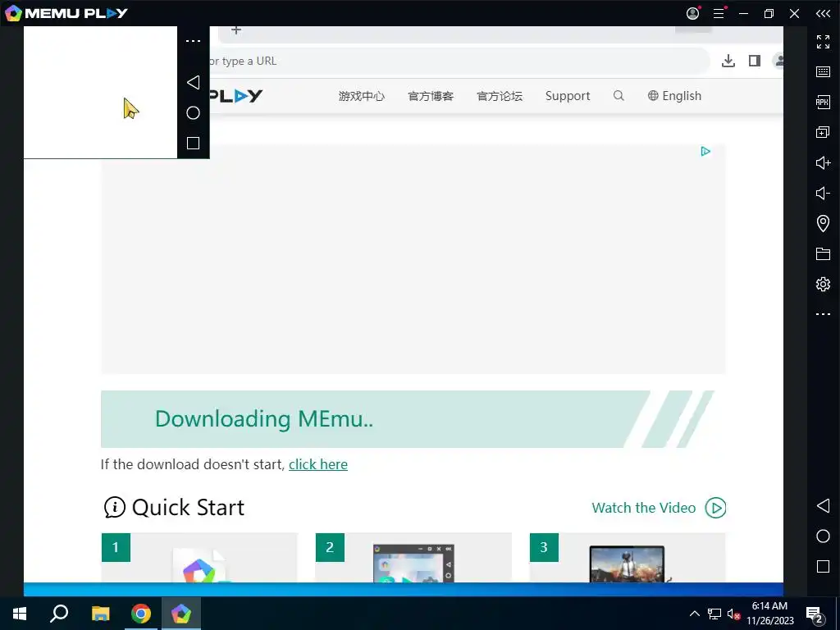Open GPS location pin icon

click(x=823, y=223)
